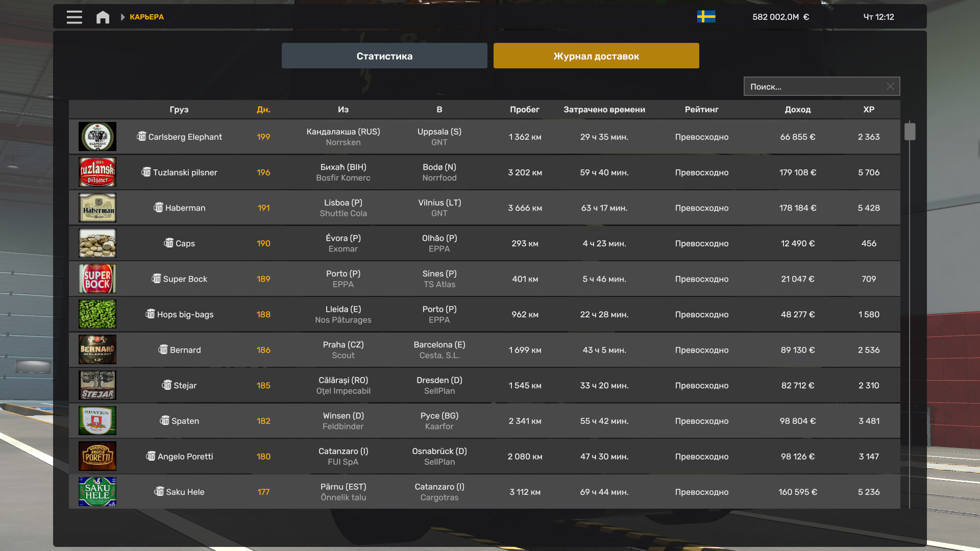Click beer mug icon beside Tuzlanski pilsner
Viewport: 980px width, 551px height.
click(x=146, y=172)
